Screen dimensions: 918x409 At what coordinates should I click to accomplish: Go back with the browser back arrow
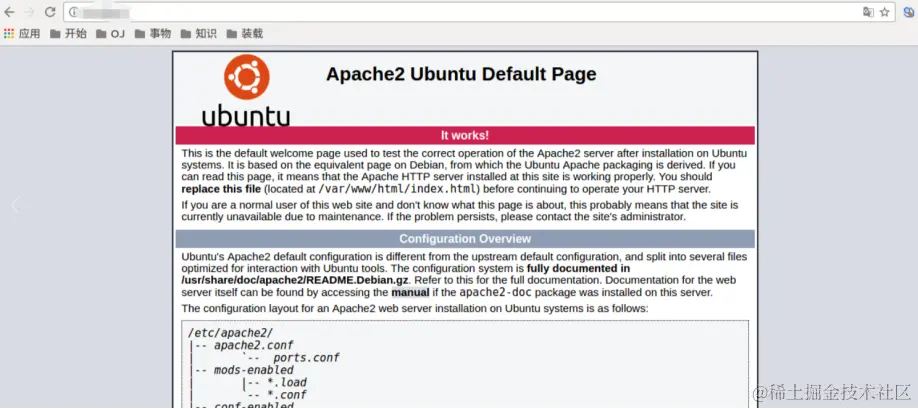pyautogui.click(x=10, y=12)
